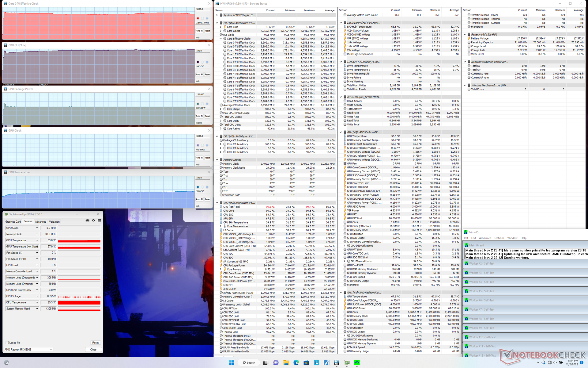Open Prime95 Options menu
Viewport: 588px width, 368px height.
coord(499,238)
